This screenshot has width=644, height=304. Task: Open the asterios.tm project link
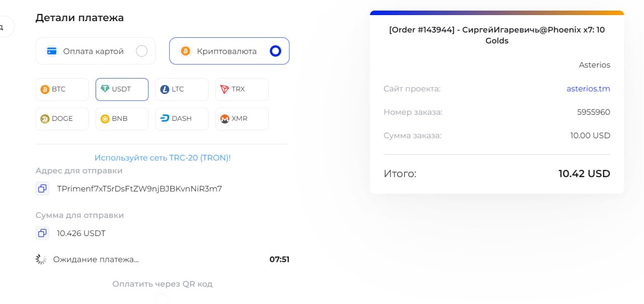coord(588,89)
